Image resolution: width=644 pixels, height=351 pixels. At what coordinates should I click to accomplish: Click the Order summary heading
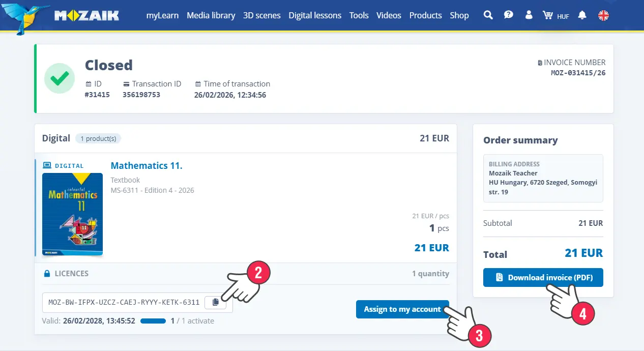[x=520, y=140]
